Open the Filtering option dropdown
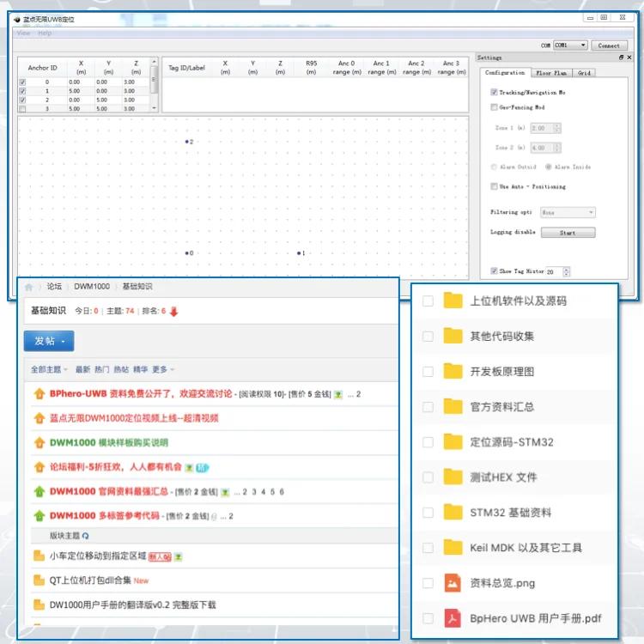Screen dimensions: 644x644 coord(568,212)
